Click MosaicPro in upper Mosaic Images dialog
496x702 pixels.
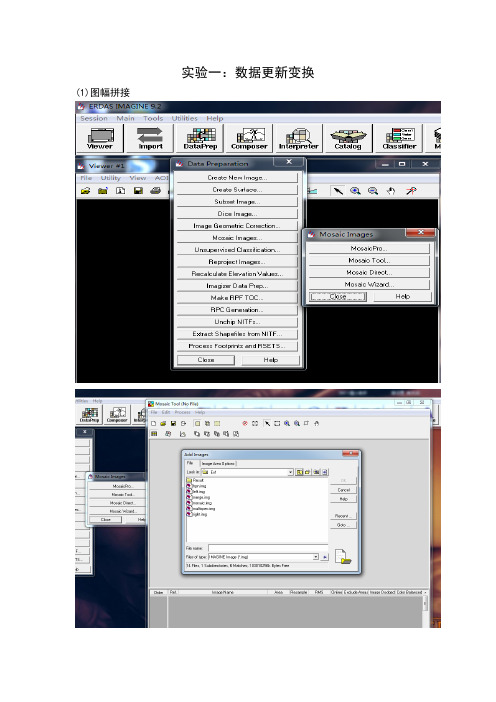pos(369,248)
